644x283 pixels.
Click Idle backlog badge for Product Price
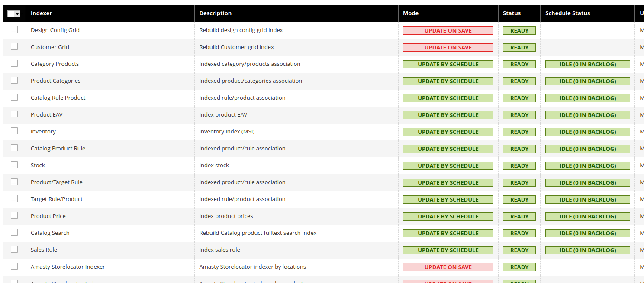(x=587, y=217)
